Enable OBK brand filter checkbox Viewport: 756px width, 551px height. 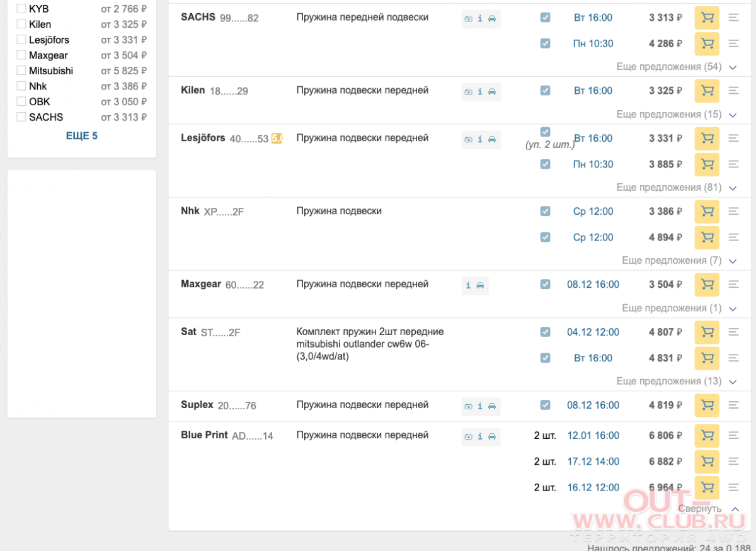pyautogui.click(x=21, y=101)
